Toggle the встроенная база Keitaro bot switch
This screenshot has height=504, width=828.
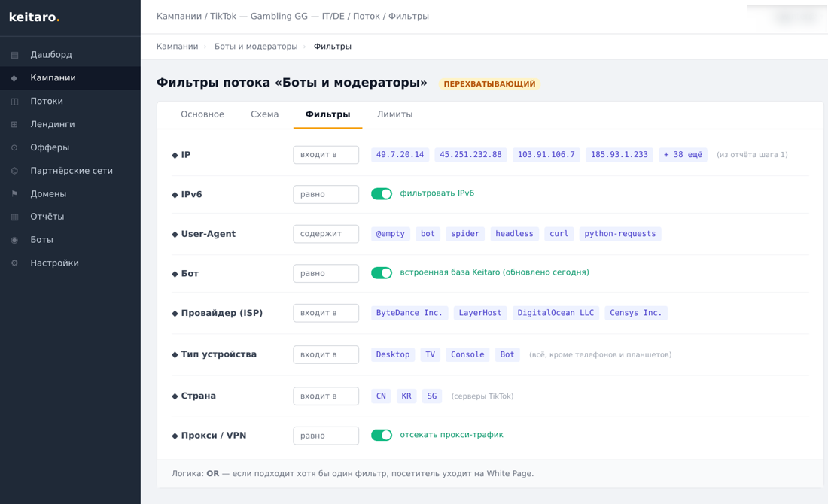(382, 273)
